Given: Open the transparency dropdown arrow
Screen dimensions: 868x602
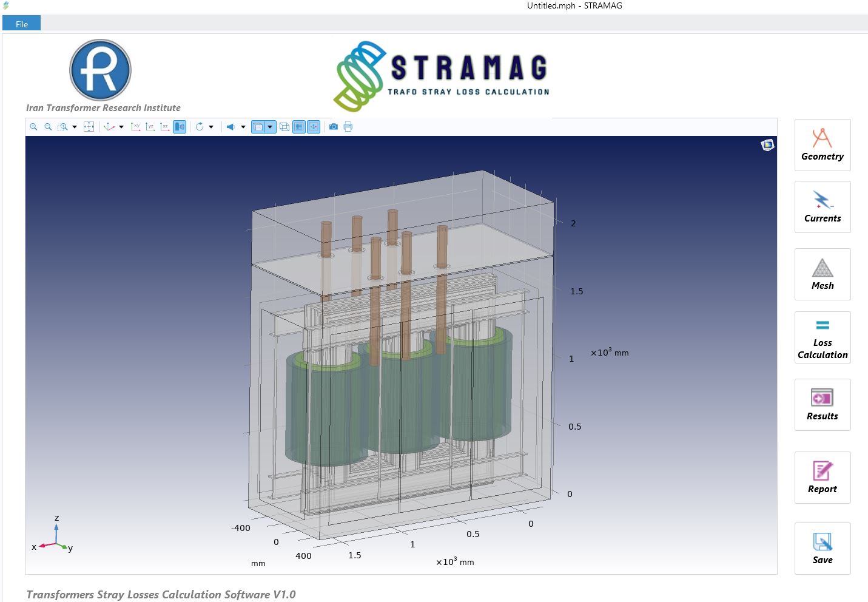Looking at the screenshot, I should (270, 127).
